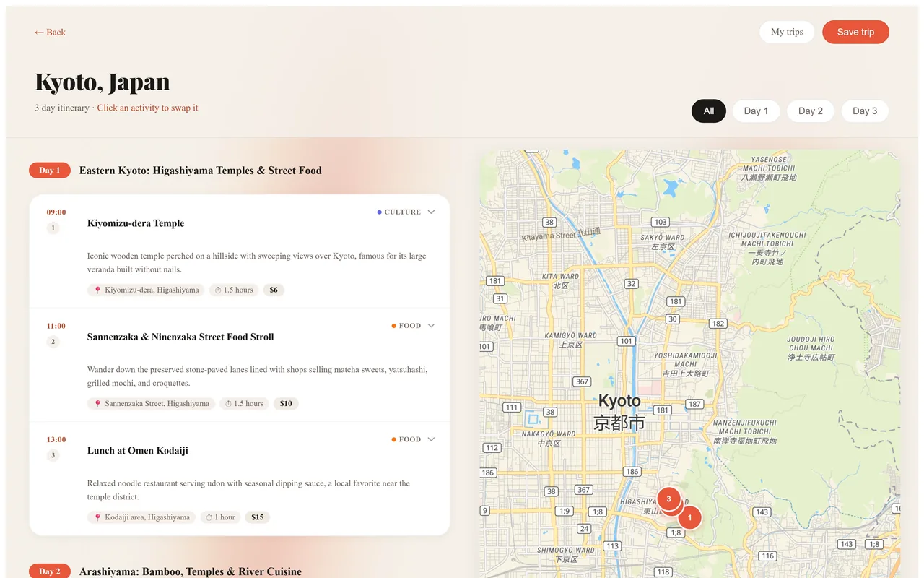Click the "Eastern Kyoto: Higashiyama Temples & Street Food" heading
The height and width of the screenshot is (578, 924).
pyautogui.click(x=201, y=171)
